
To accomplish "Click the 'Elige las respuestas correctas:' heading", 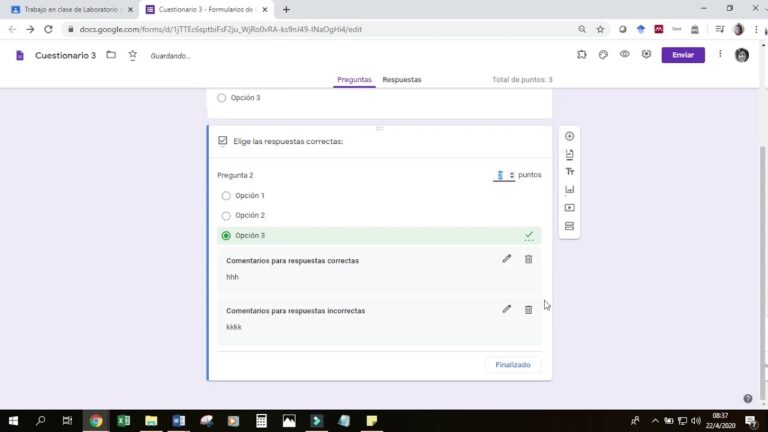I will click(288, 142).
